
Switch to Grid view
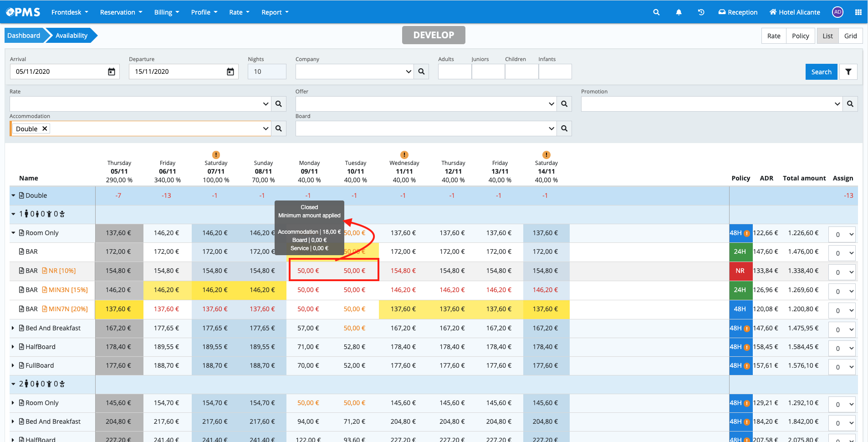pyautogui.click(x=850, y=36)
